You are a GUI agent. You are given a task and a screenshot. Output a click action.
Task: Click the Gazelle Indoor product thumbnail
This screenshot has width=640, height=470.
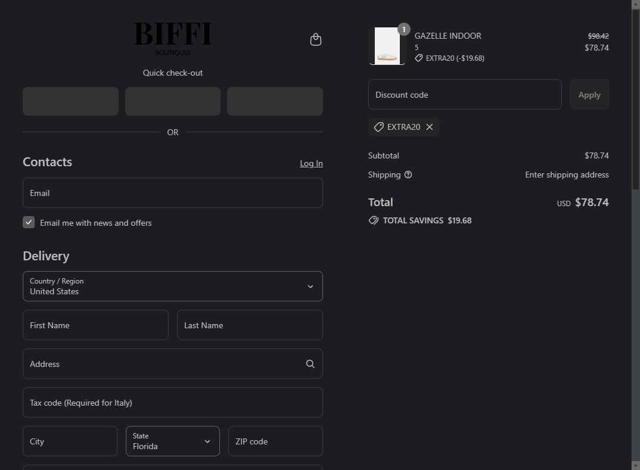point(387,46)
